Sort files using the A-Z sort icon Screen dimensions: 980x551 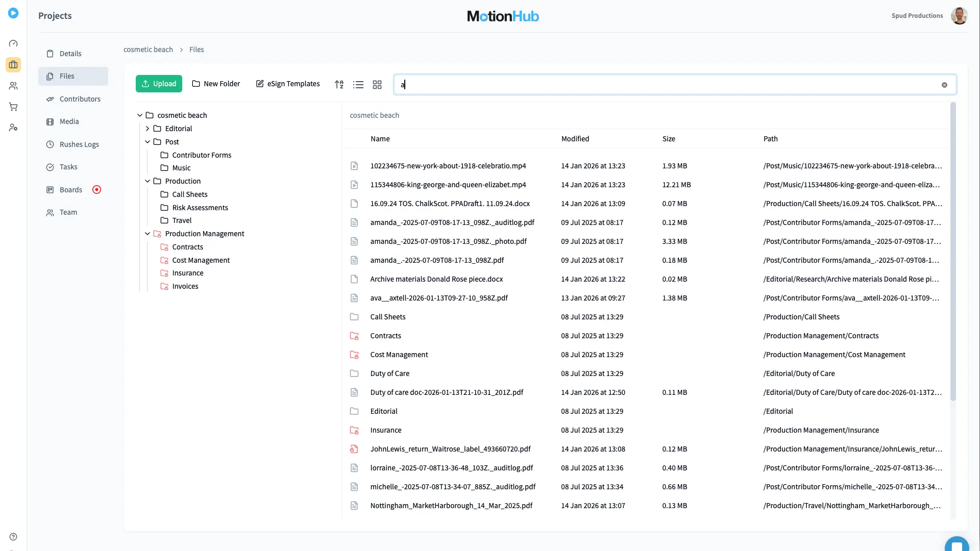point(339,84)
